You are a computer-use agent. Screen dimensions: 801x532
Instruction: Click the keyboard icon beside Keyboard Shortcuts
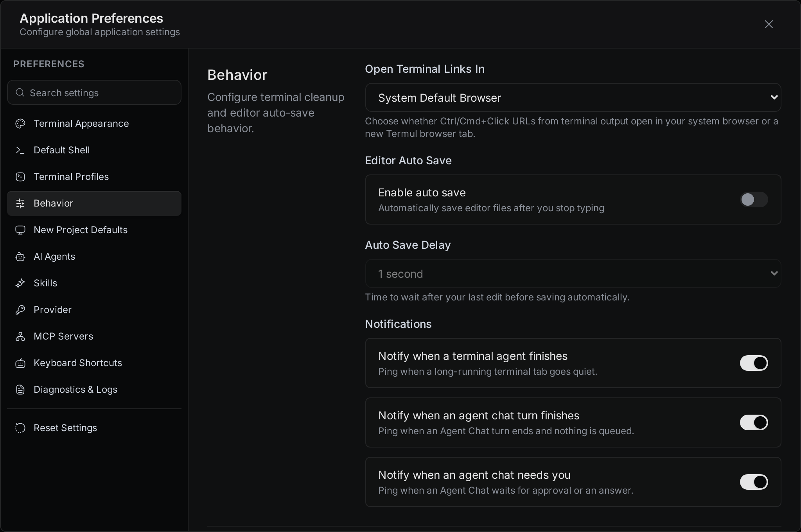pos(20,363)
